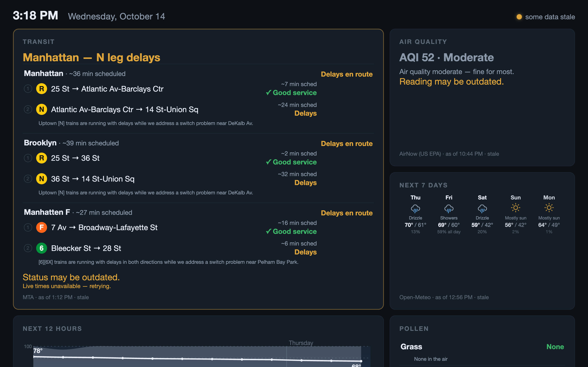This screenshot has height=367, width=588.
Task: Click the amber stale-data status dot
Action: (519, 17)
